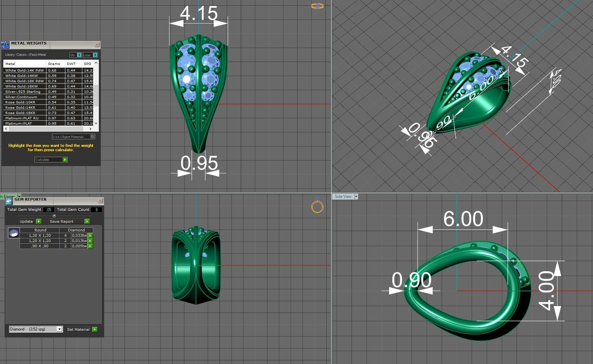Viewport: 593px width, 364px height.
Task: Click the Grams column header
Action: click(55, 64)
